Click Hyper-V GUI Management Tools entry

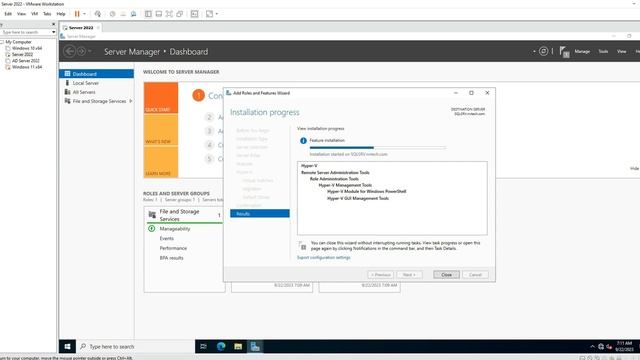tap(358, 198)
